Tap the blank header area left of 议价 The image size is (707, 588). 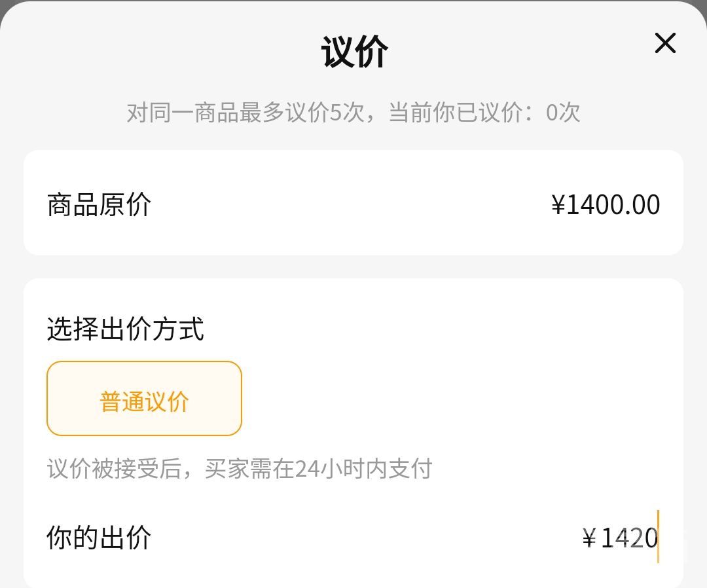click(164, 52)
